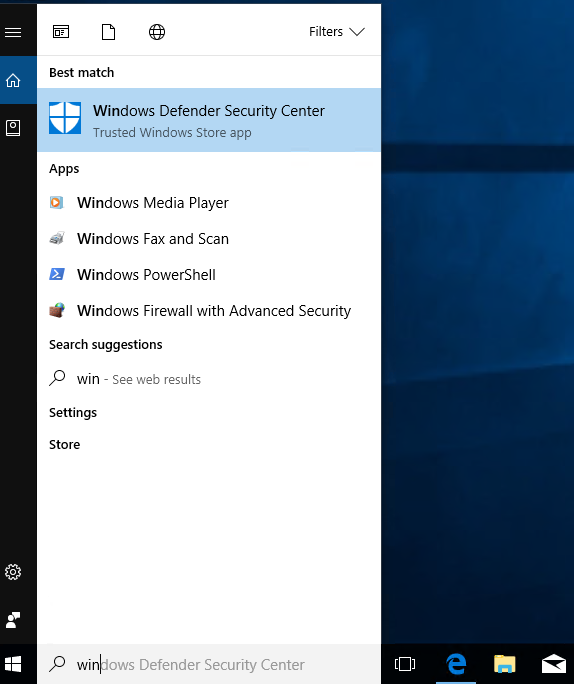Filter results by Web globe icon

(x=157, y=32)
